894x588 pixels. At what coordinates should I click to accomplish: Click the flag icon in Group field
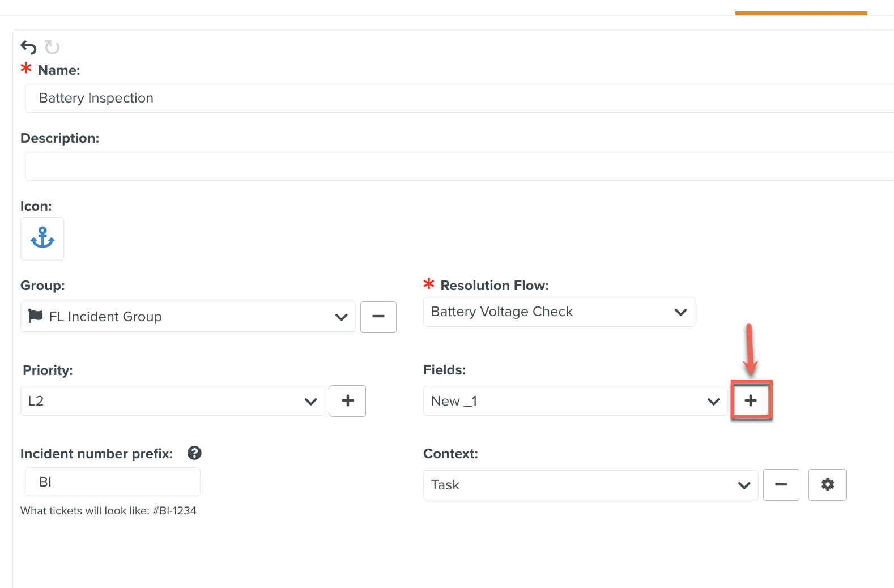36,316
